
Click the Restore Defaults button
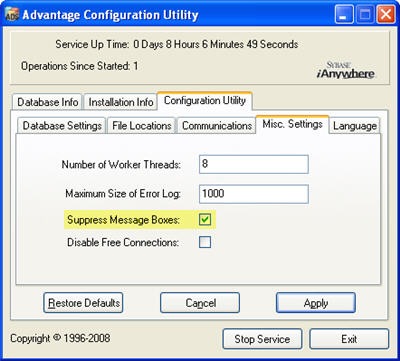coord(83,303)
